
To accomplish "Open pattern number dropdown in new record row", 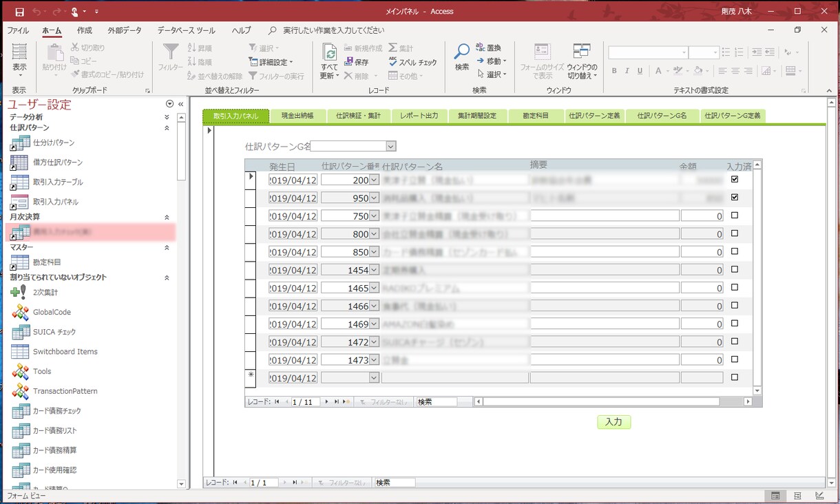I will pyautogui.click(x=375, y=377).
